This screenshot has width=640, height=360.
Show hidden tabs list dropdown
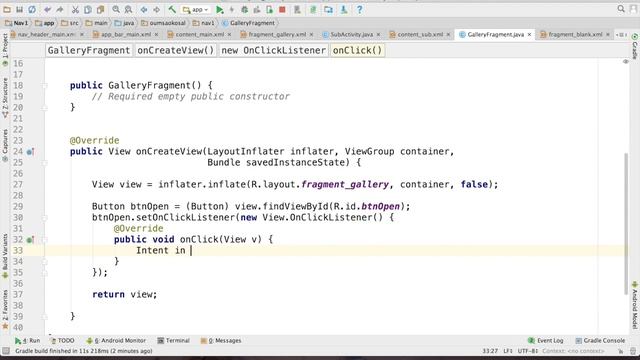pos(621,35)
